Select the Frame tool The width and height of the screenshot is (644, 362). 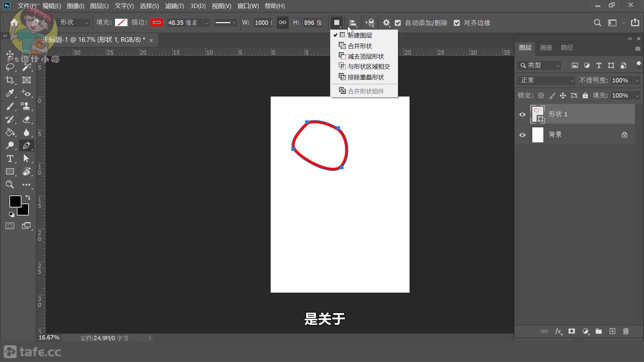point(26,80)
